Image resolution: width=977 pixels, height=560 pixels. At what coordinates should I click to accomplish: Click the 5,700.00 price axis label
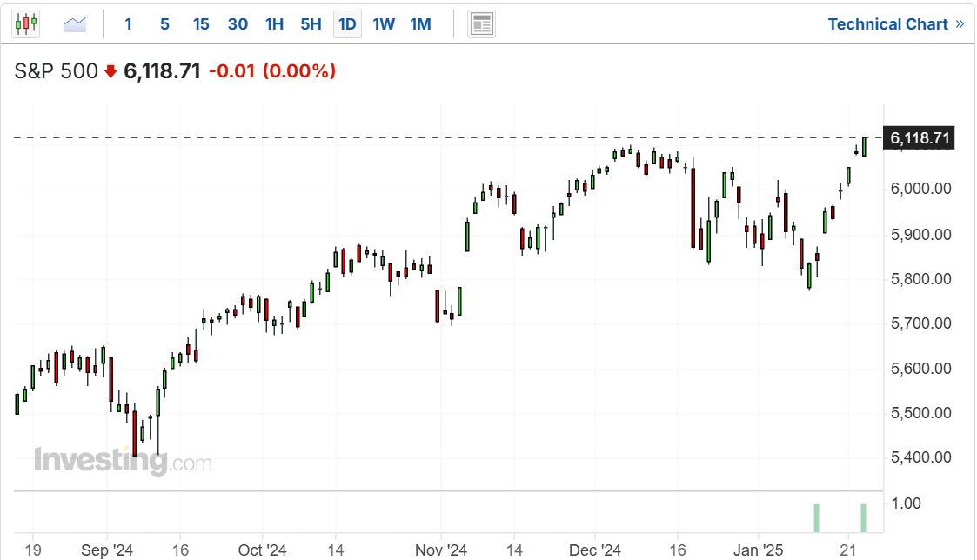(921, 323)
